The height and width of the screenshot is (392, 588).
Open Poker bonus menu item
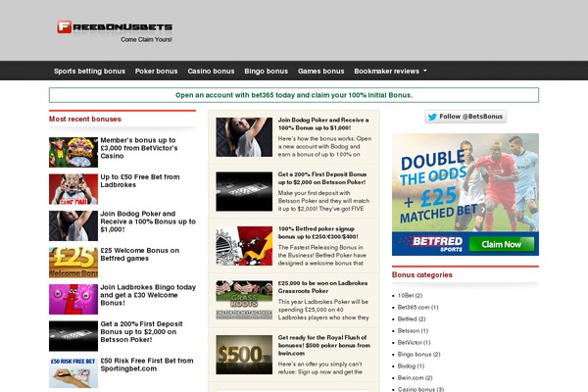pos(156,71)
